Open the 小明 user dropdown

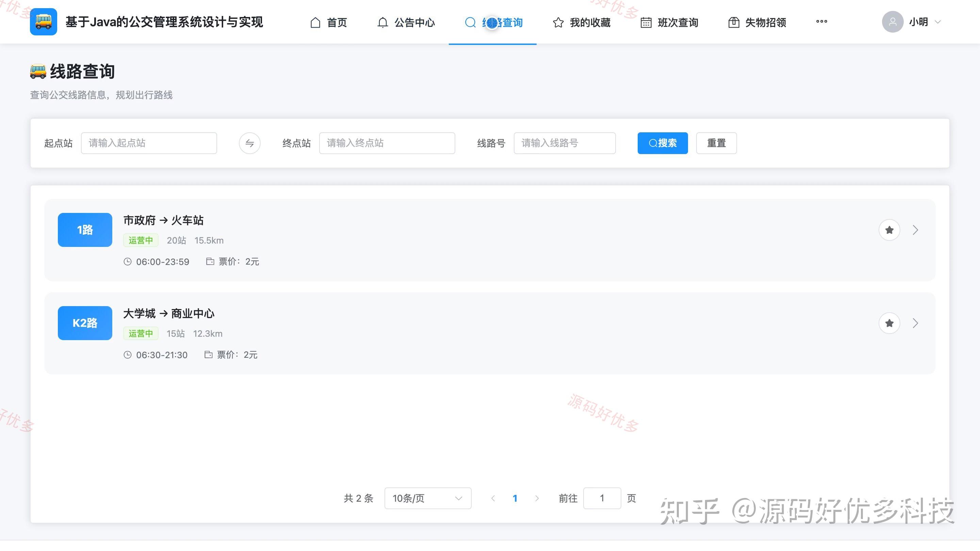tap(925, 22)
